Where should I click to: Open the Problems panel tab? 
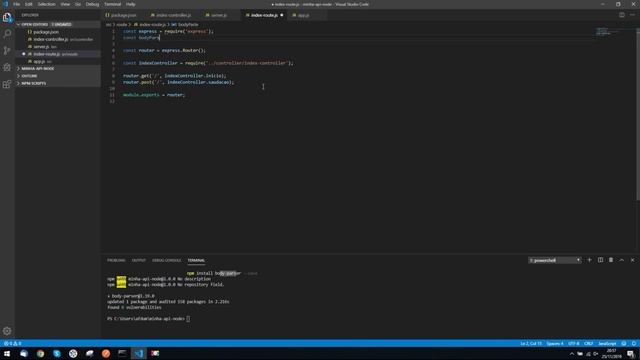[x=116, y=260]
